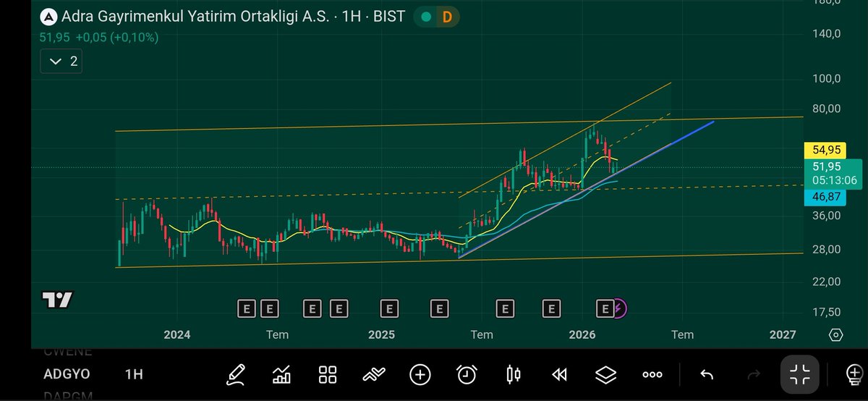The image size is (868, 401).
Task: Open the three-dot more menu
Action: pos(652,374)
